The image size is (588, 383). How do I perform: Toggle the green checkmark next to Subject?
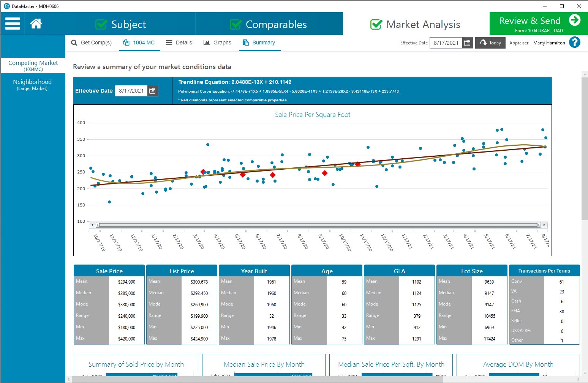101,24
